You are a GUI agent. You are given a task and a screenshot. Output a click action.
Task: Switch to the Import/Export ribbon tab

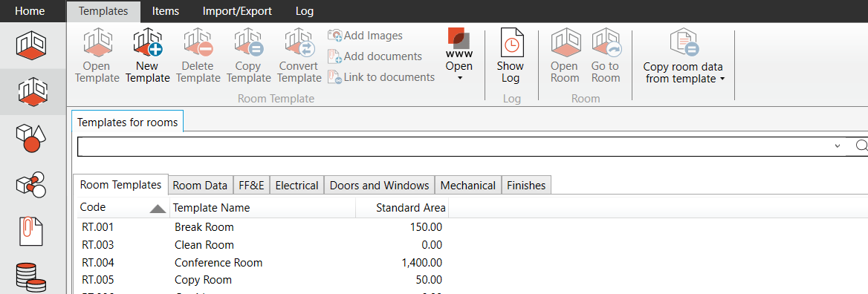pos(237,10)
